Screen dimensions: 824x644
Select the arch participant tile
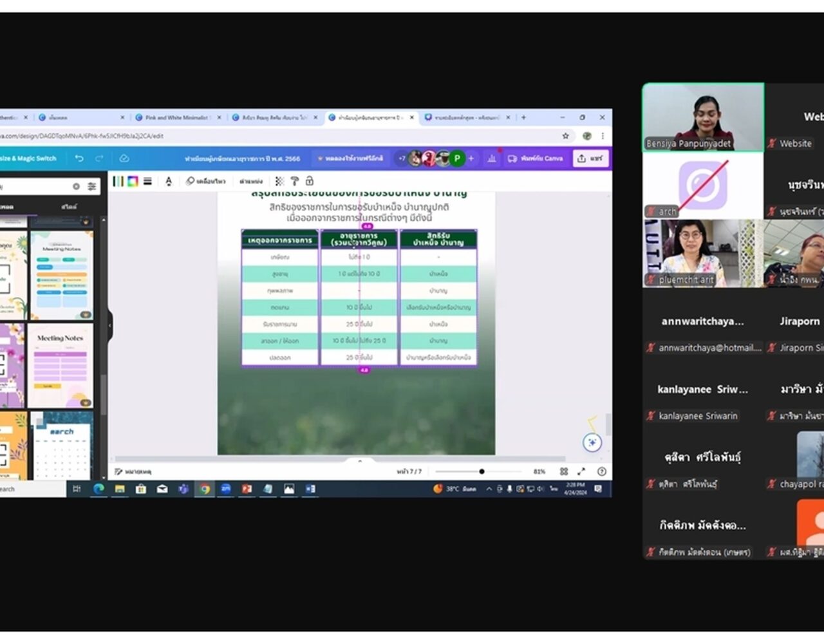[703, 185]
